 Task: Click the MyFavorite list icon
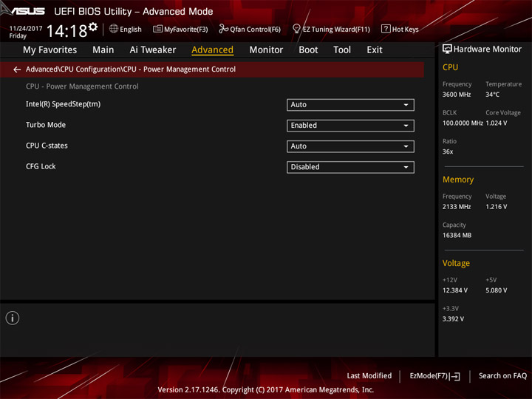pyautogui.click(x=157, y=29)
